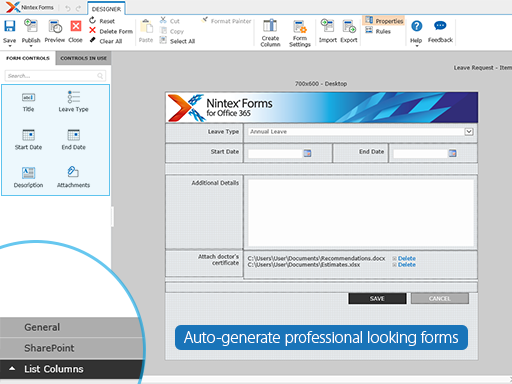Select the Start Date control in the toolbox
Viewport: 512px width, 384px height.
tap(28, 140)
